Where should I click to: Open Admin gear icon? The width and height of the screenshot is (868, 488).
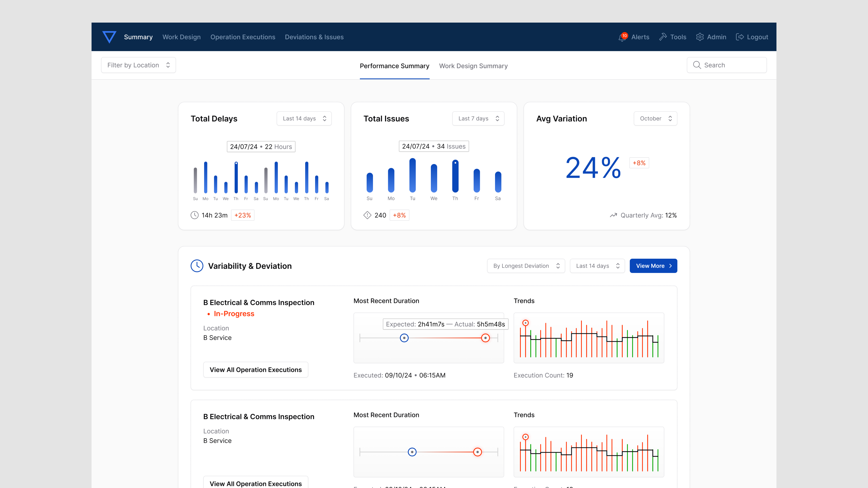(700, 37)
